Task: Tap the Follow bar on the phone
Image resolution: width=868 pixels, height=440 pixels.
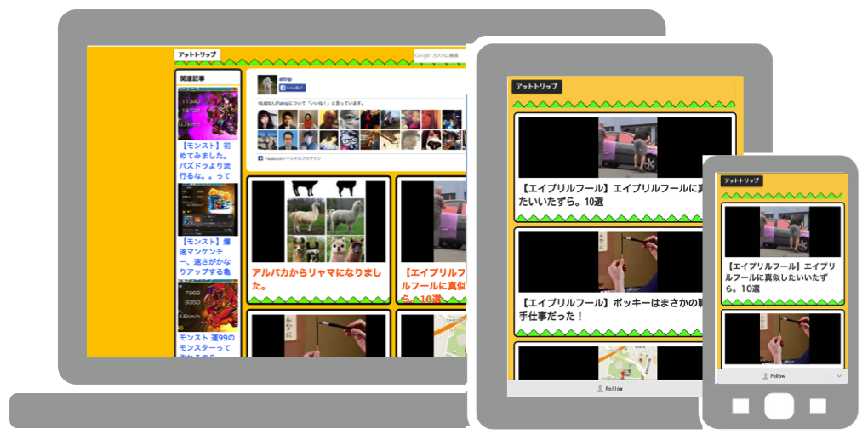Action: point(773,375)
